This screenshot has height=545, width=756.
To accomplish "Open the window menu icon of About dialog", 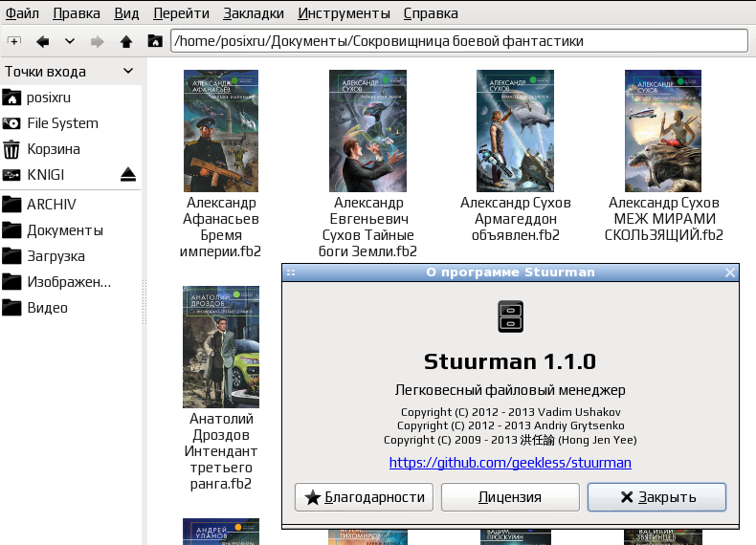I will [x=291, y=272].
